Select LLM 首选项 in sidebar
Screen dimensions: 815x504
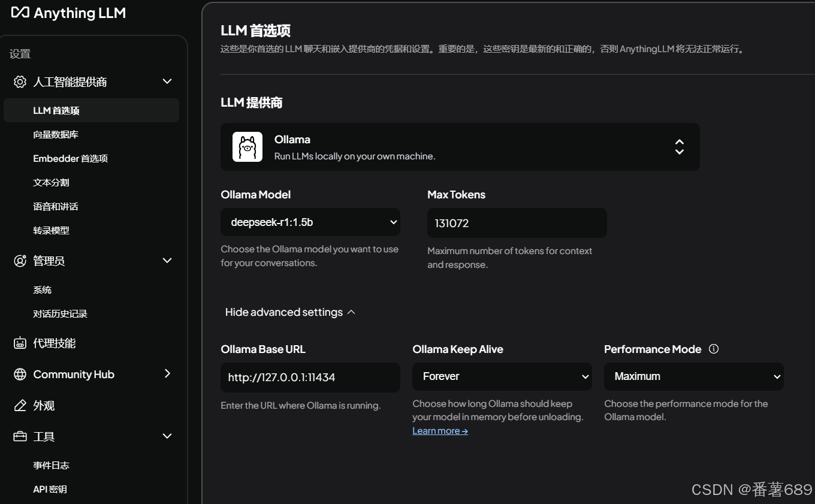(x=91, y=110)
